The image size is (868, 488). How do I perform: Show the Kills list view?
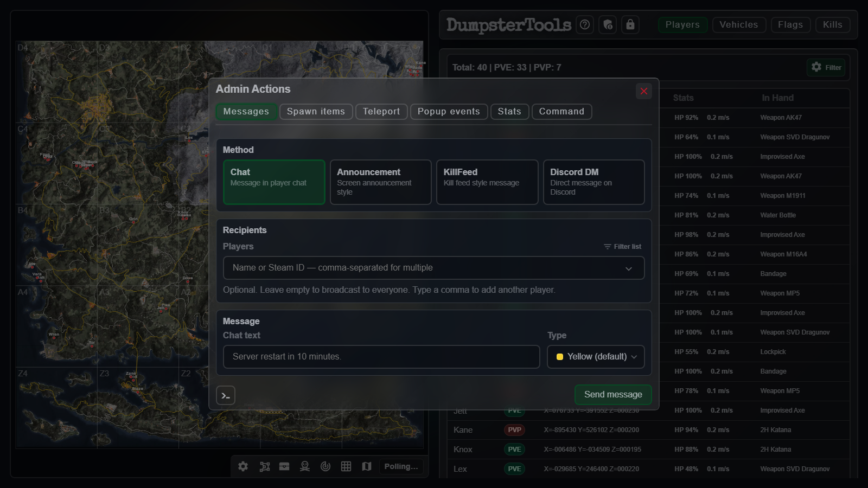(833, 25)
